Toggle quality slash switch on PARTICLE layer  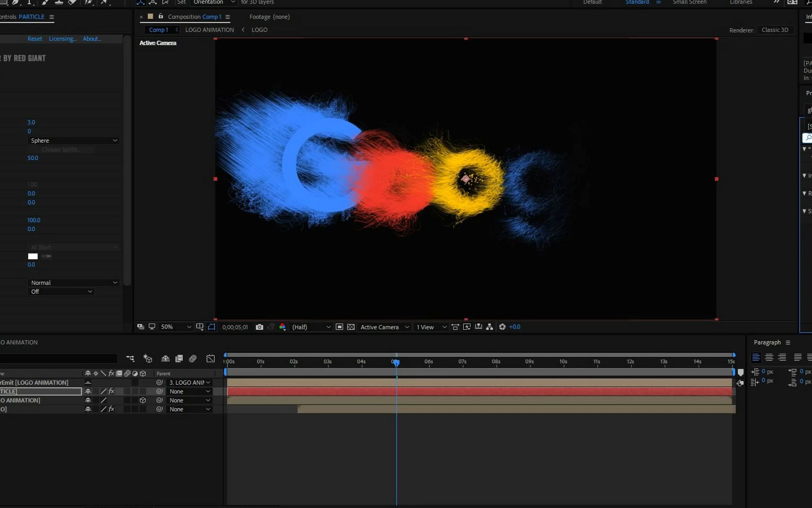pos(103,391)
